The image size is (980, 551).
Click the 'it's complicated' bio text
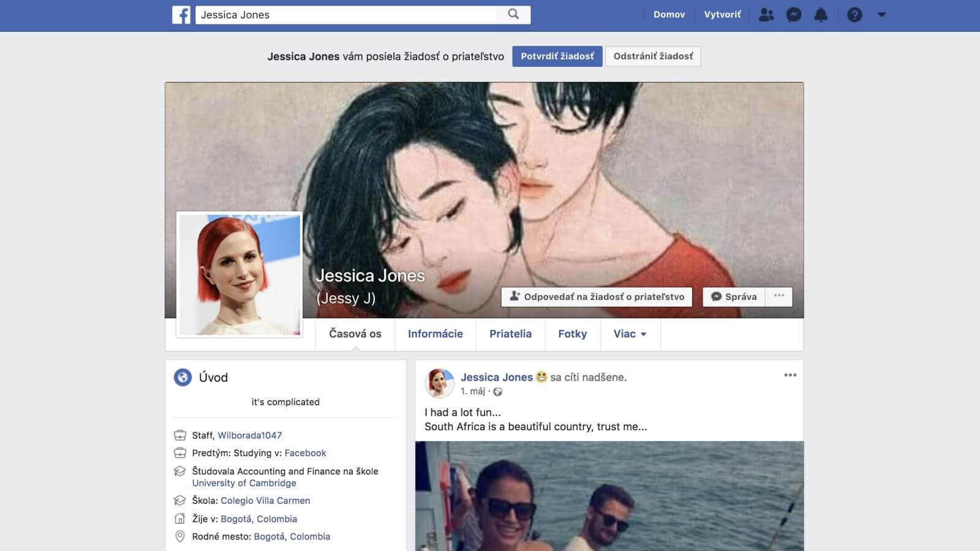[285, 402]
